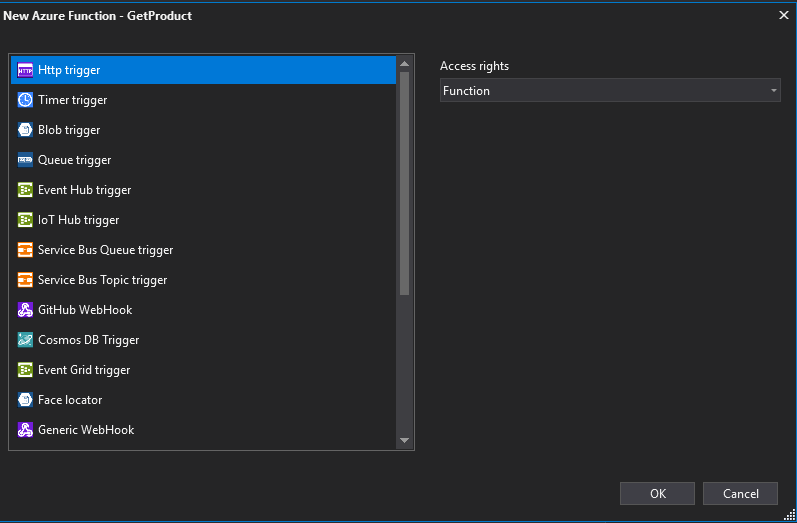Choose GitHub WebHook template text
Screen dimensions: 797x523
[x=85, y=310]
